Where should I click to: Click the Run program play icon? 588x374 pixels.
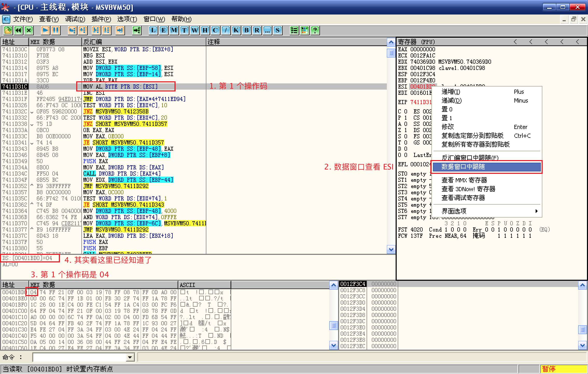pyautogui.click(x=45, y=31)
